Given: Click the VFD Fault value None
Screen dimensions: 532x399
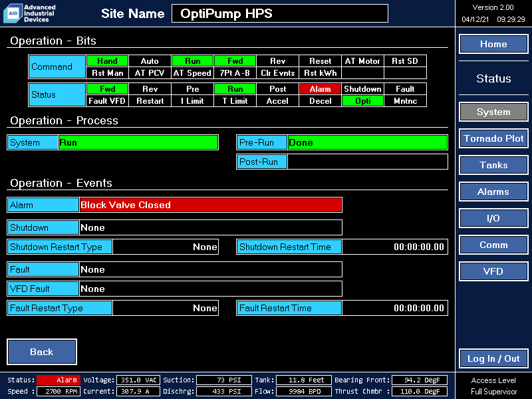Looking at the screenshot, I should 210,289.
